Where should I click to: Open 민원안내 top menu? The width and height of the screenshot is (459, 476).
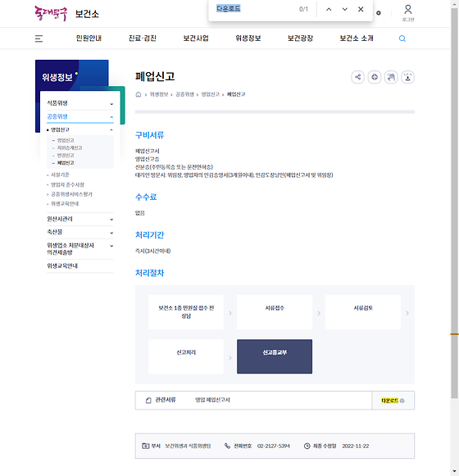pos(89,39)
